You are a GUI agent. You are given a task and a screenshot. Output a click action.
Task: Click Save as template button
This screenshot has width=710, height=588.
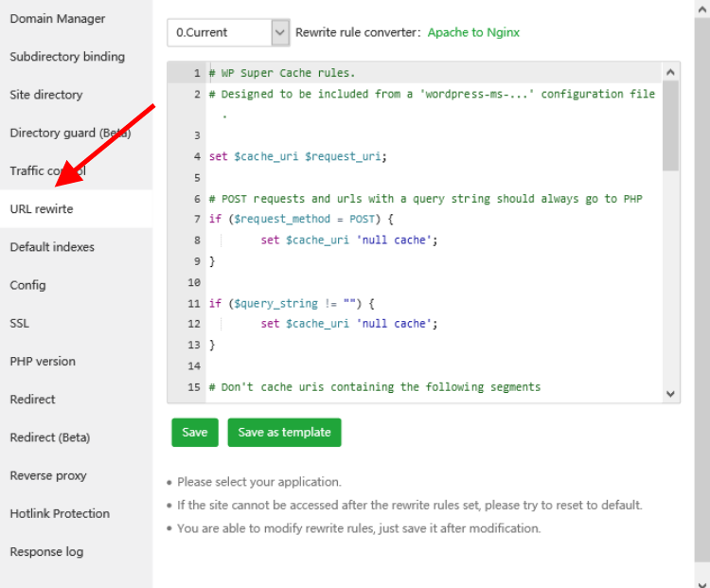[x=284, y=433]
